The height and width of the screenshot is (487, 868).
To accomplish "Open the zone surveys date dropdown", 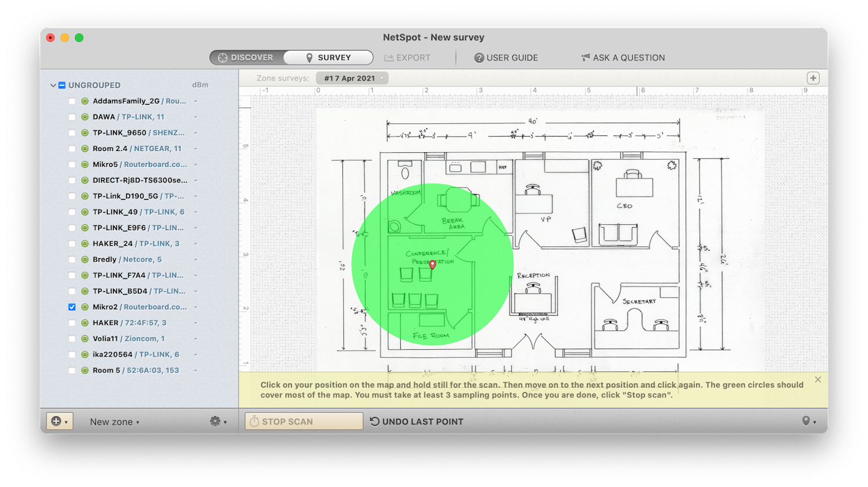I will tap(352, 77).
